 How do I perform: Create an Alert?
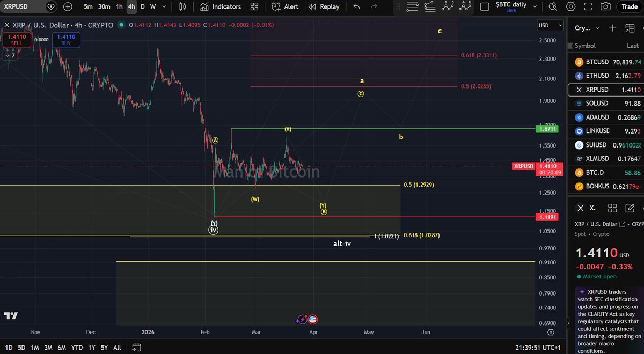pyautogui.click(x=285, y=7)
